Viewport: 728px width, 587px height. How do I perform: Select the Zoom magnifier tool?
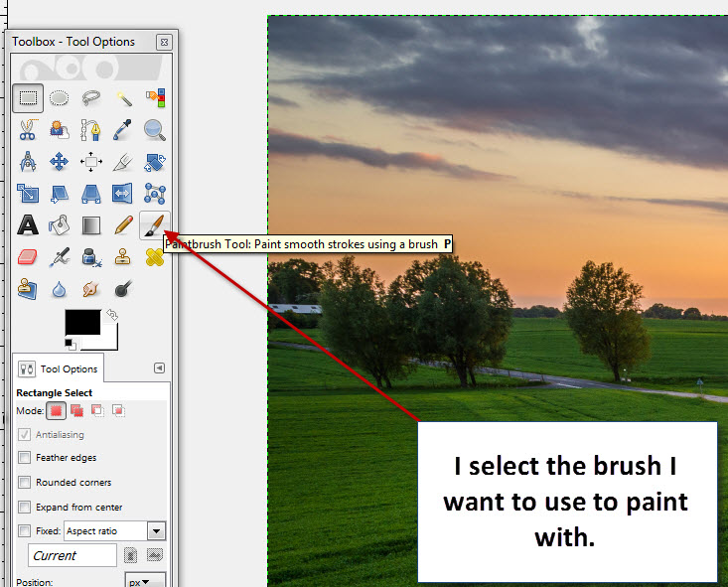point(155,130)
